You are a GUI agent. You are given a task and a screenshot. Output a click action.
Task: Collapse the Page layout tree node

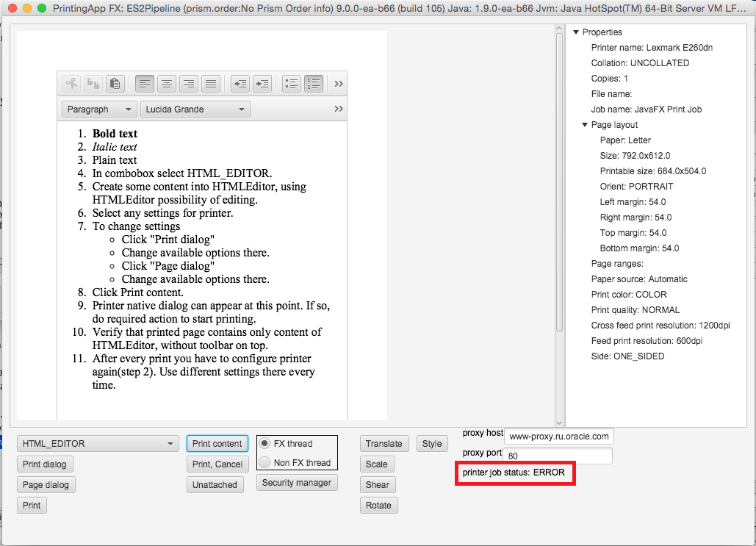point(585,125)
